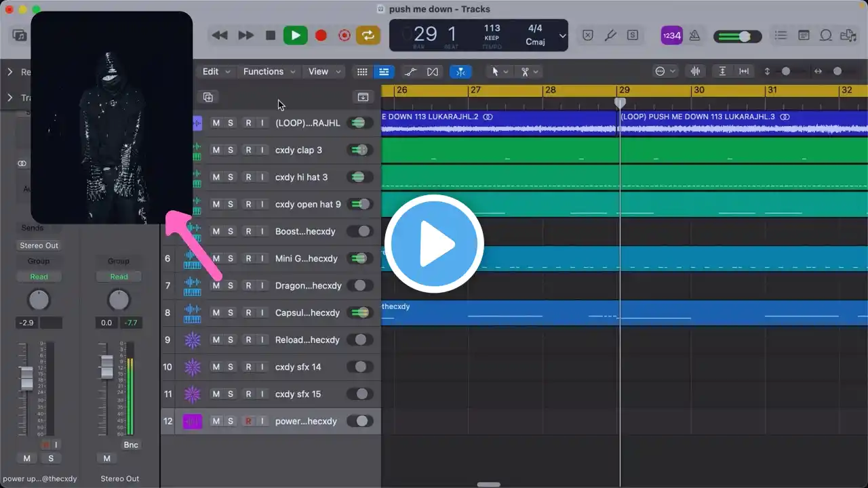Turn off the Capsul...hecxdy track power switch
868x488 pixels.
tap(359, 312)
